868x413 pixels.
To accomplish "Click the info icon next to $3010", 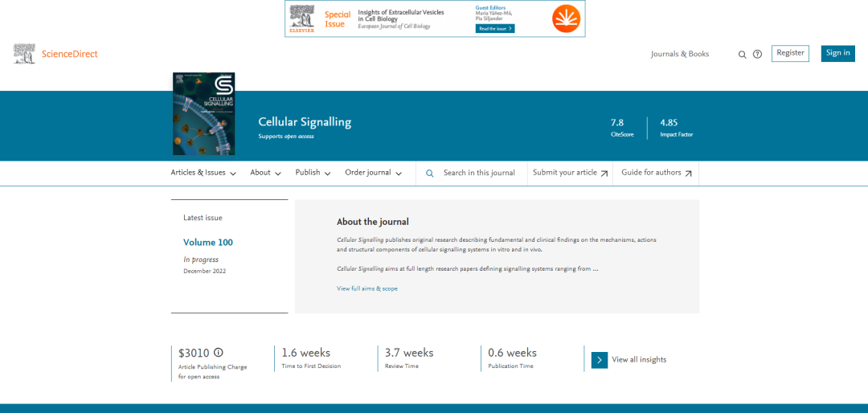I will click(x=219, y=353).
